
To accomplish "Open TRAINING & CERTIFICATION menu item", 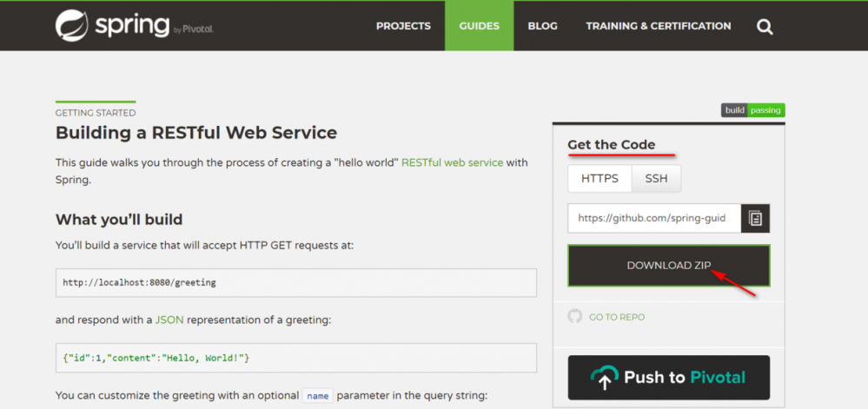I will coord(659,26).
